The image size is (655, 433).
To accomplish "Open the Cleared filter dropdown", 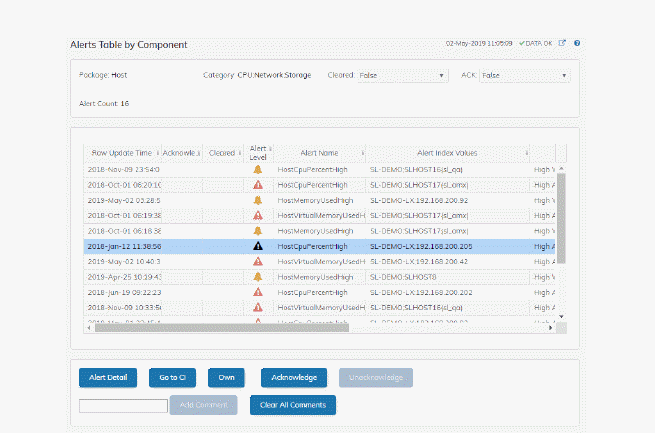I will [x=402, y=76].
